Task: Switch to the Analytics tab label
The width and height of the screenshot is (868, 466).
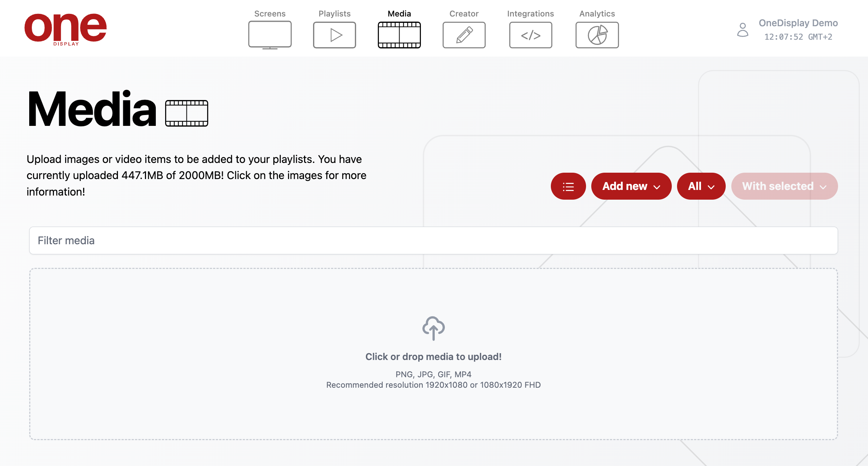Action: (597, 13)
